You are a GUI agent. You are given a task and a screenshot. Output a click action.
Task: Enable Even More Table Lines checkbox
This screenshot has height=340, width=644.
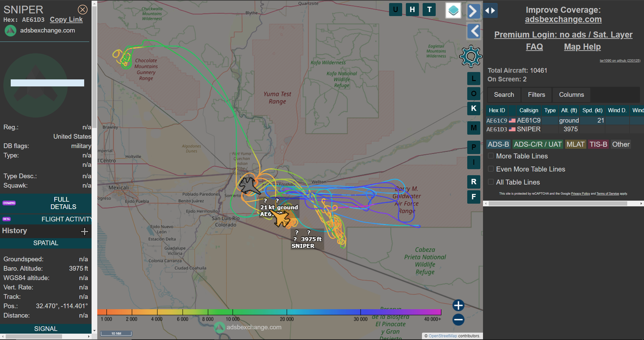pyautogui.click(x=491, y=169)
